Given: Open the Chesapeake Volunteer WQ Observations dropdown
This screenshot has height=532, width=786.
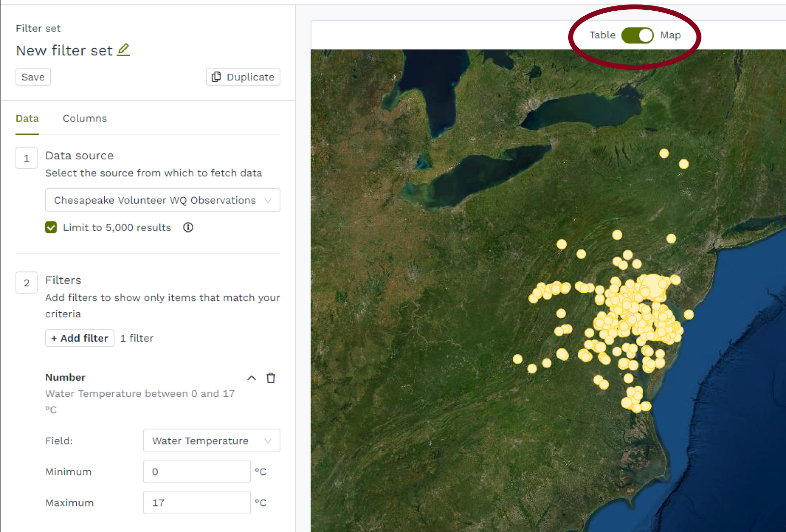Looking at the screenshot, I should [162, 200].
